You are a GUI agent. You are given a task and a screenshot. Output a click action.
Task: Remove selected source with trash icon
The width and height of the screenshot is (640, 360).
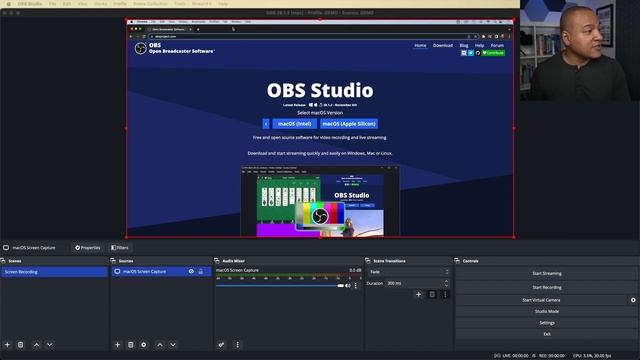click(131, 345)
